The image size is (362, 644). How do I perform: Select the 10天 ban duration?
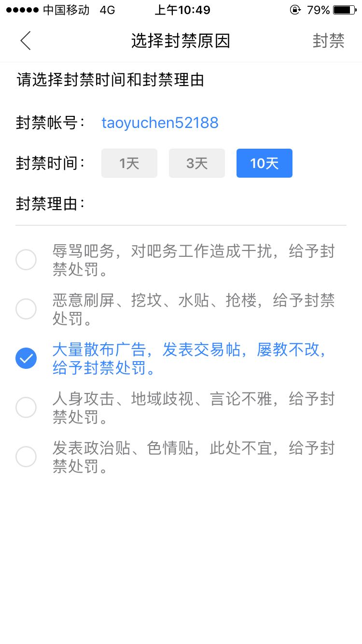(x=265, y=163)
